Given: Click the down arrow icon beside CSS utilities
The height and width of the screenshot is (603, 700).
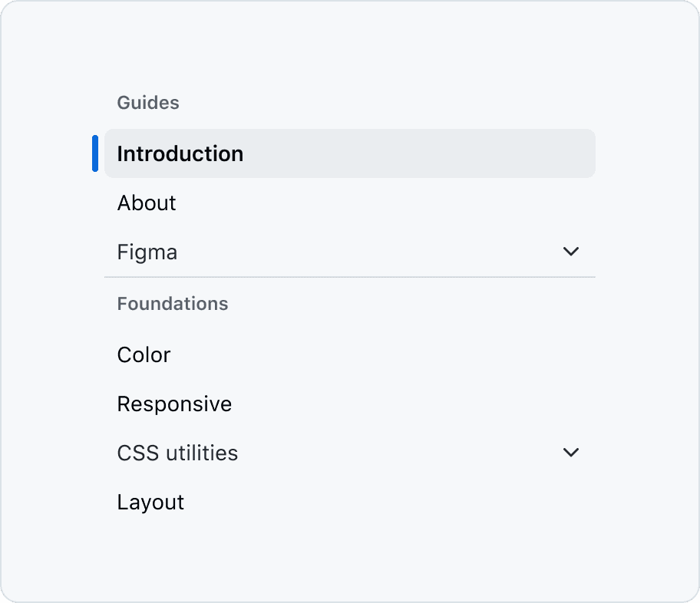Looking at the screenshot, I should (x=570, y=453).
